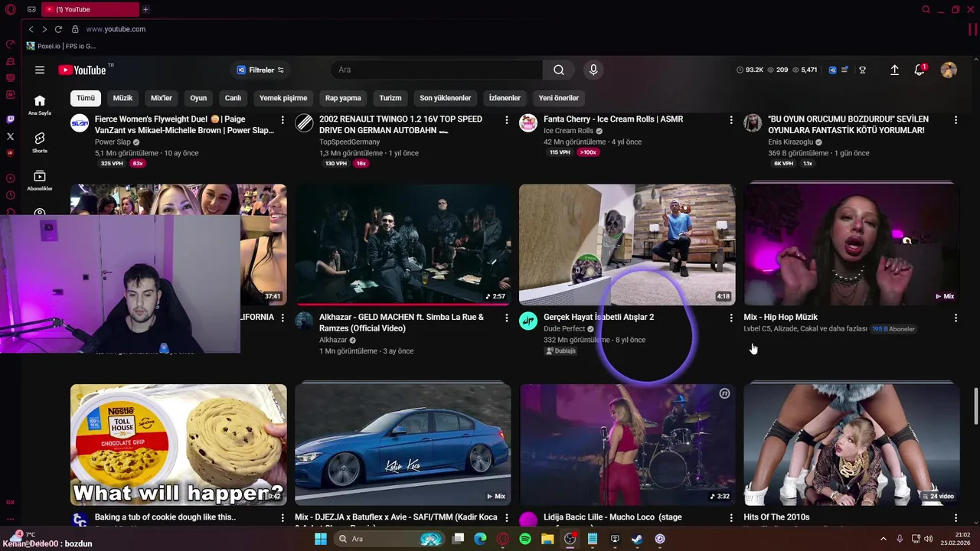Open options for Lidija Bacic video
980x551 pixels.
pos(731,518)
